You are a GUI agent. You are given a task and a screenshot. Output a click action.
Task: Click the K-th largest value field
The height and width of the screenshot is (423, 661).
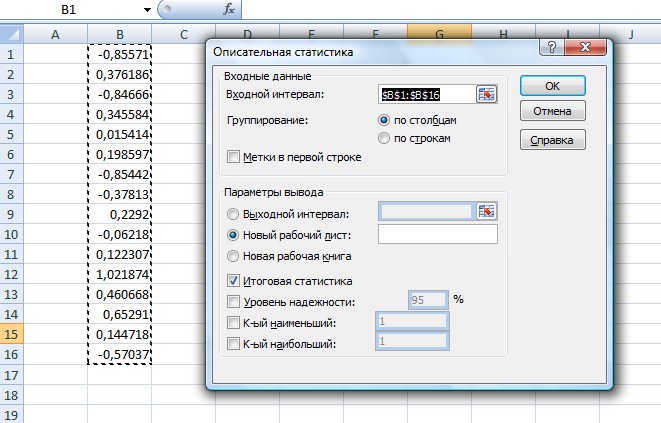[412, 341]
